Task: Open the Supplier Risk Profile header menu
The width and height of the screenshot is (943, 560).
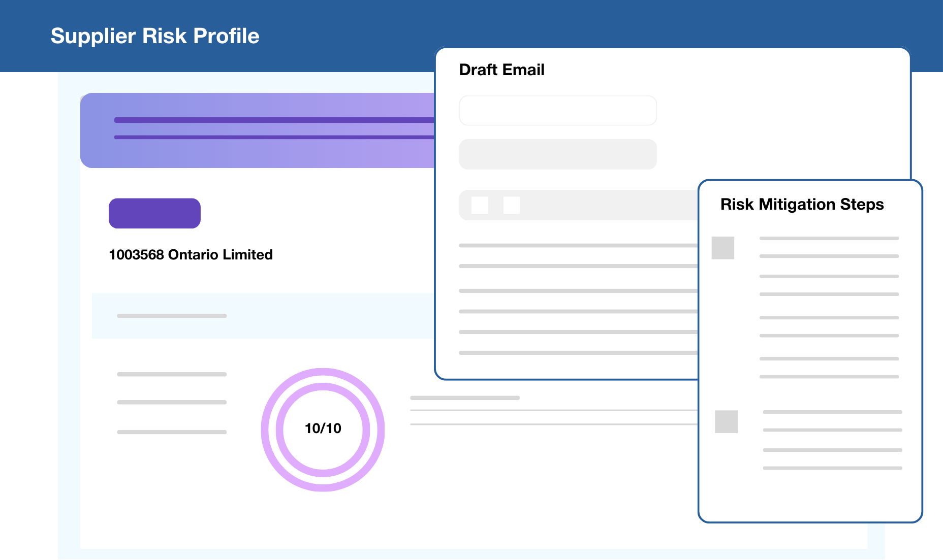Action: (x=154, y=36)
